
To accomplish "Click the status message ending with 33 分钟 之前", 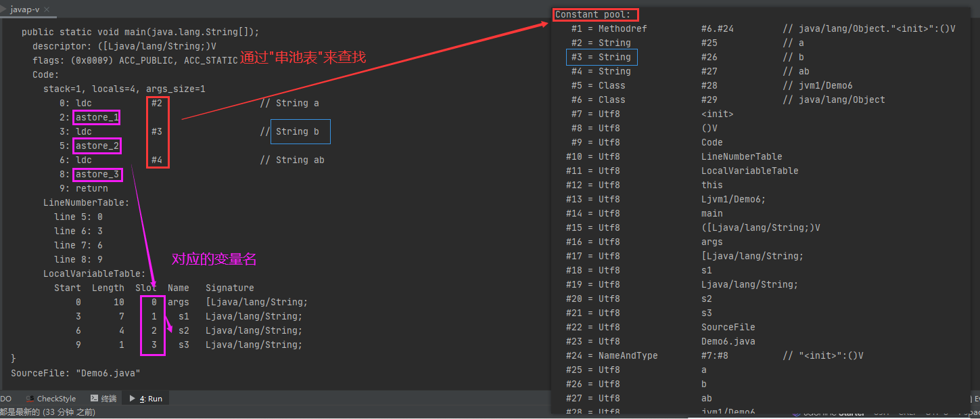I will pos(47,412).
